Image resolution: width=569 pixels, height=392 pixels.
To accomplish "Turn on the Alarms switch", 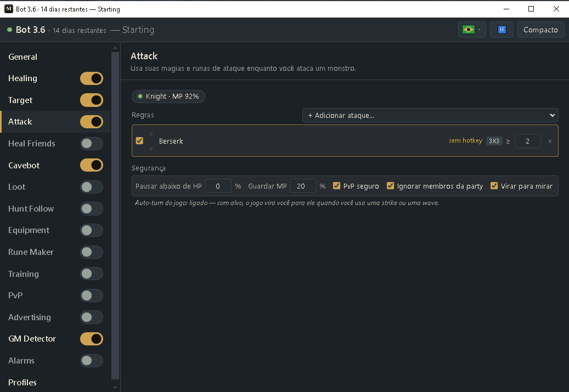I will click(92, 360).
